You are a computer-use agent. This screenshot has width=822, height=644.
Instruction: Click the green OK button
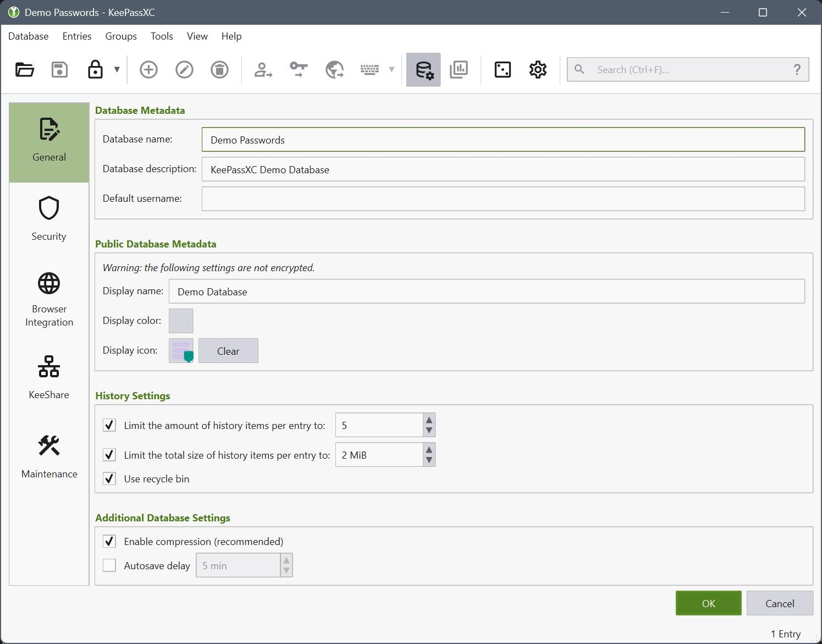(x=708, y=603)
